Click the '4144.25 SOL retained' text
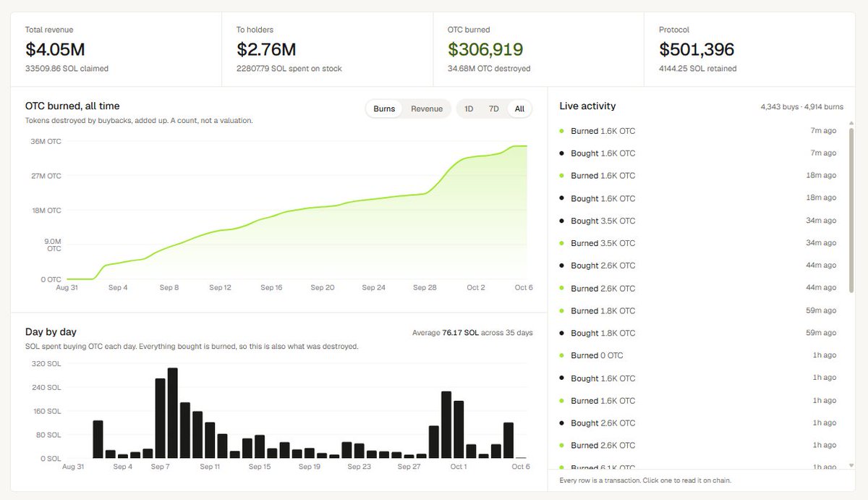 coord(698,69)
